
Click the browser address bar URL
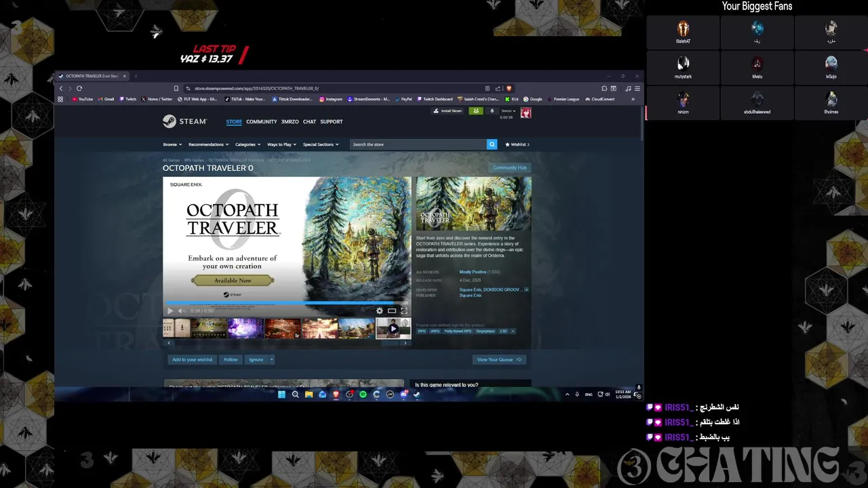point(256,88)
